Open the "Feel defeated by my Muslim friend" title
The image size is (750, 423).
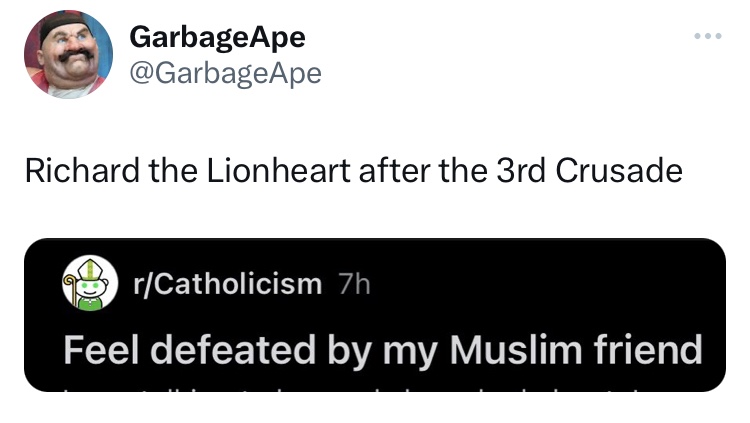[x=382, y=350]
